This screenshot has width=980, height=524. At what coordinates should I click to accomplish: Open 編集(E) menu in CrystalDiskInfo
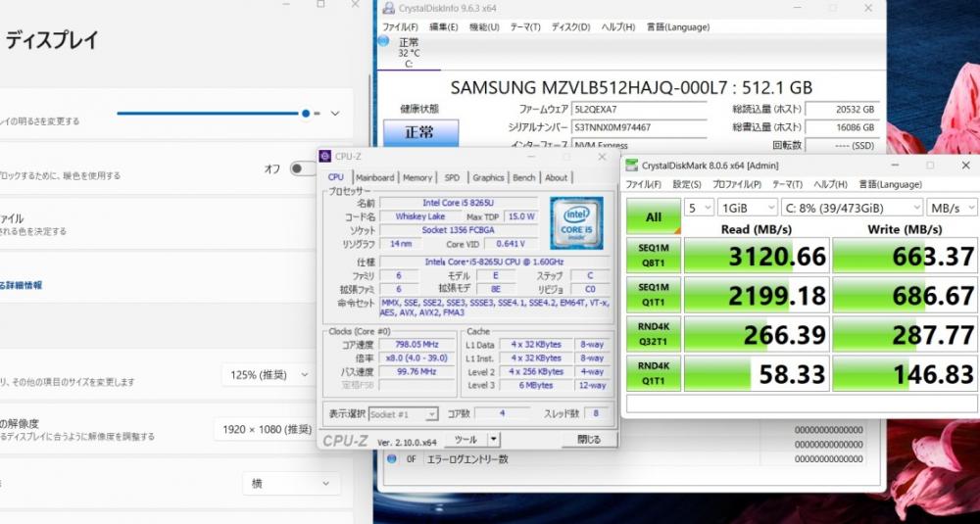(x=444, y=27)
